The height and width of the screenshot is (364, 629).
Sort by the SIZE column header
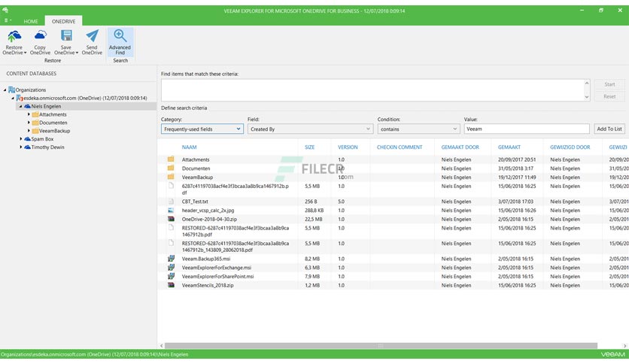pos(310,147)
